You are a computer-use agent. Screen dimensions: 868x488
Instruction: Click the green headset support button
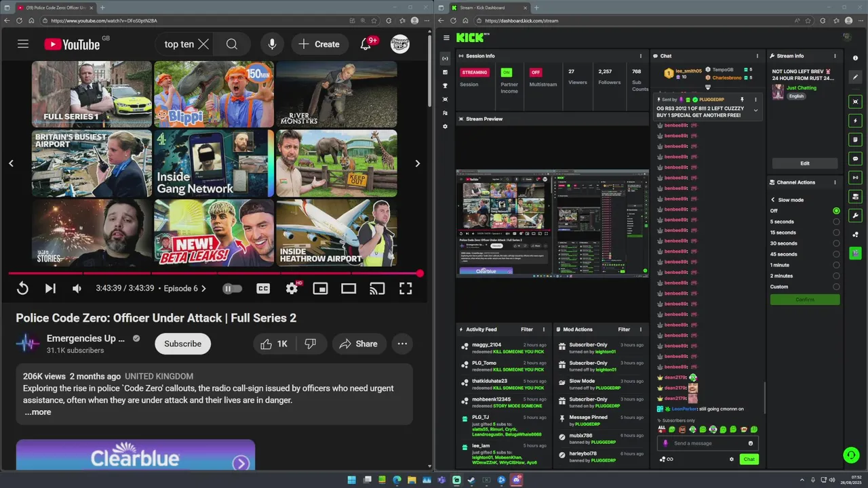click(851, 455)
